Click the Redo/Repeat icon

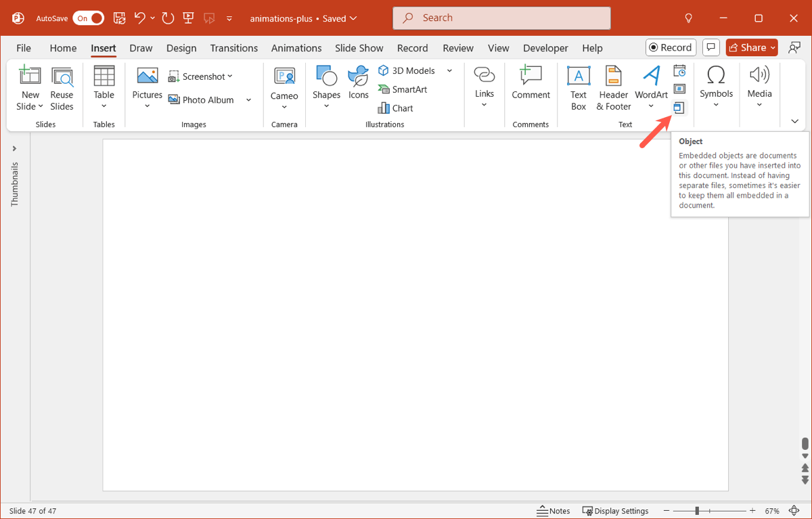(x=168, y=18)
